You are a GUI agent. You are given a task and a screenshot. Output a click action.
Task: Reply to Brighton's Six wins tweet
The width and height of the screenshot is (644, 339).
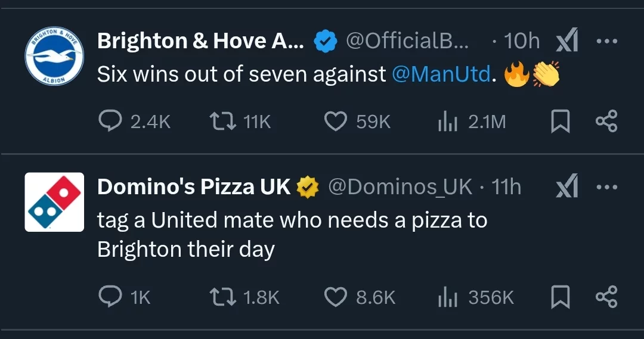coord(110,122)
